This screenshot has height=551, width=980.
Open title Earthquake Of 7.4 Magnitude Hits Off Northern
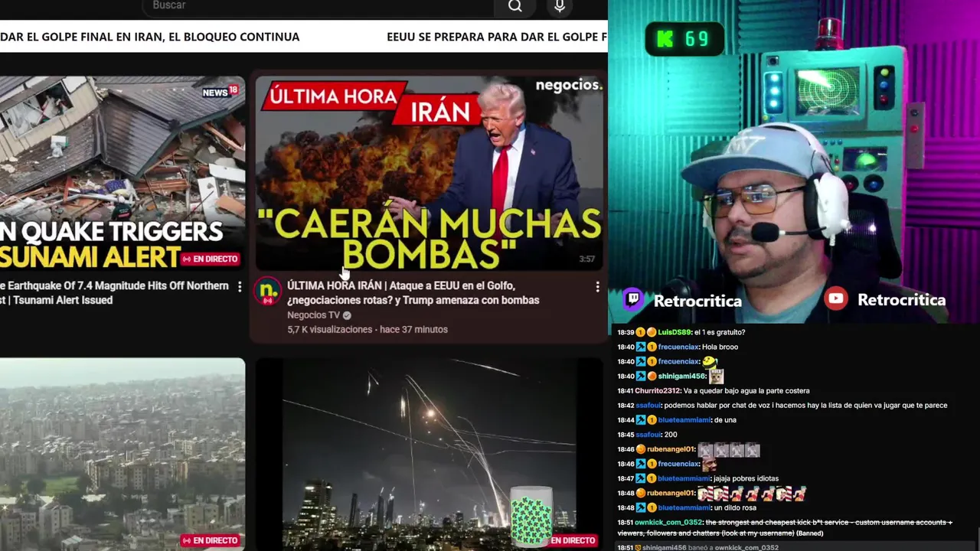pyautogui.click(x=115, y=293)
